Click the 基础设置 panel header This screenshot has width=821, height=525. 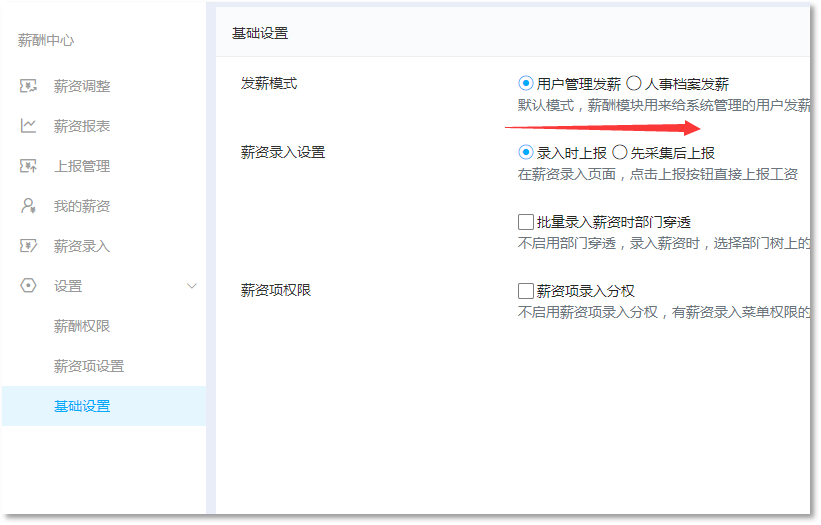(x=260, y=33)
